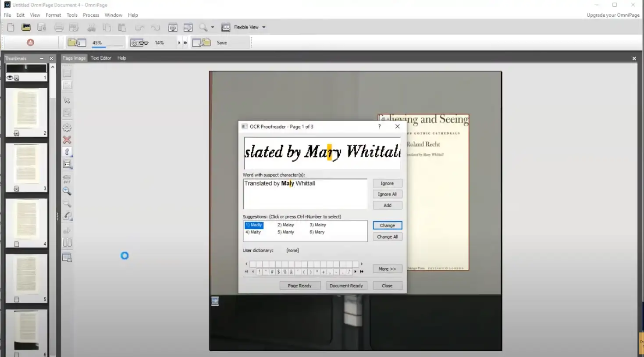Screen dimensions: 644x357
Task: Click the load files workflow step icon
Action: tap(77, 43)
